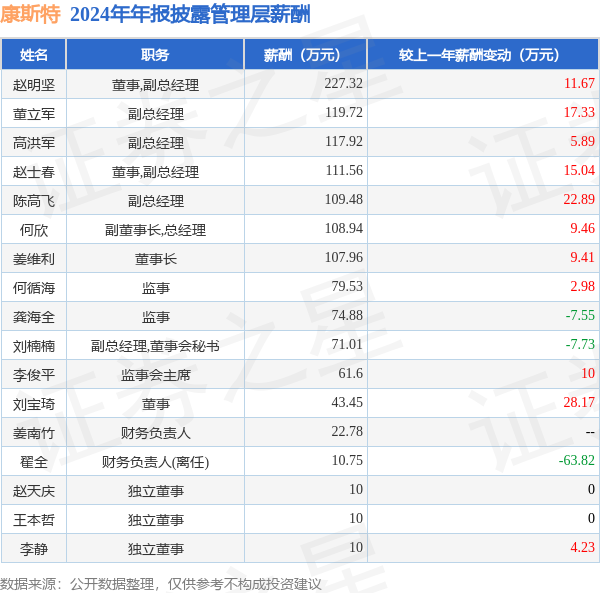The width and height of the screenshot is (600, 593).
Task: Click the salary value 119.72
Action: pyautogui.click(x=344, y=112)
